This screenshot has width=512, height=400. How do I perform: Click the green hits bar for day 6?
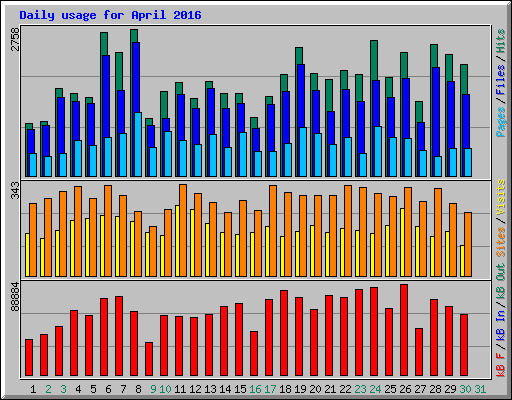[x=104, y=43]
